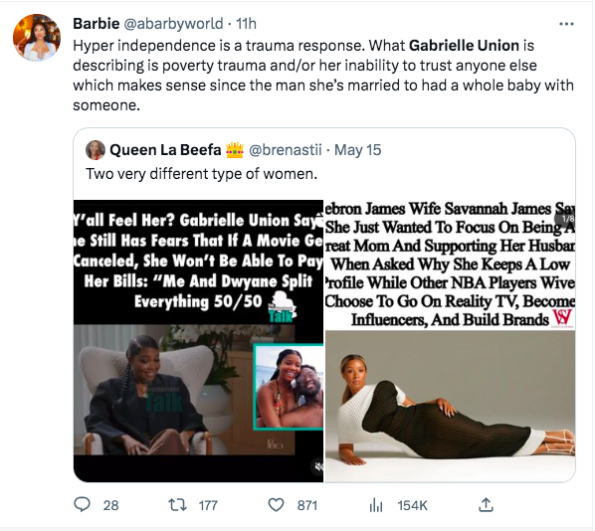Open the Savannah James article image
The width and height of the screenshot is (595, 531).
(450, 341)
